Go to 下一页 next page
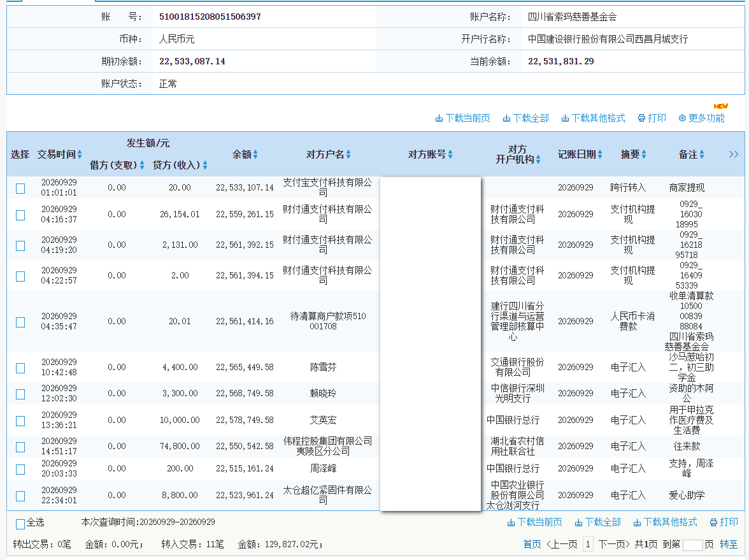749x560 pixels. 614,544
